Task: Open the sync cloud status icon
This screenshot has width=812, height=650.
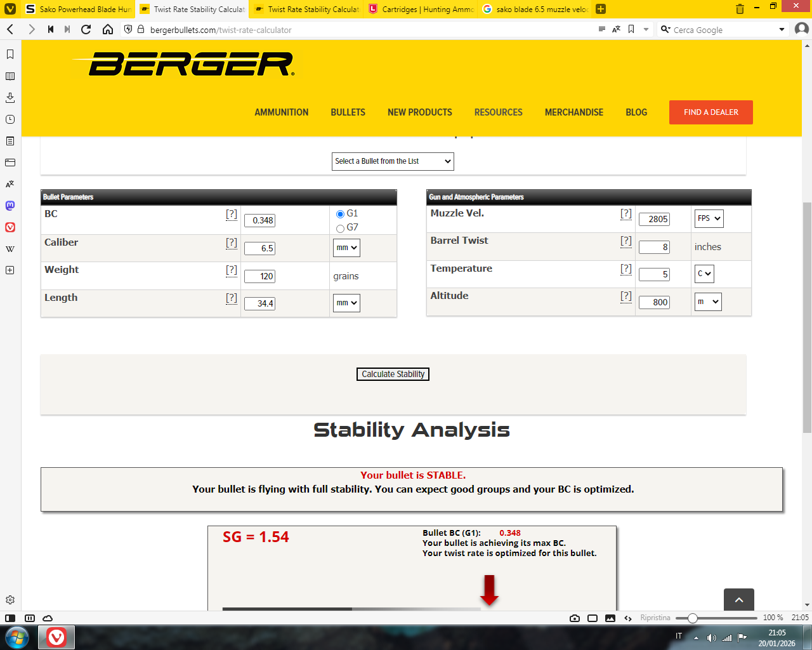Action: click(x=48, y=618)
